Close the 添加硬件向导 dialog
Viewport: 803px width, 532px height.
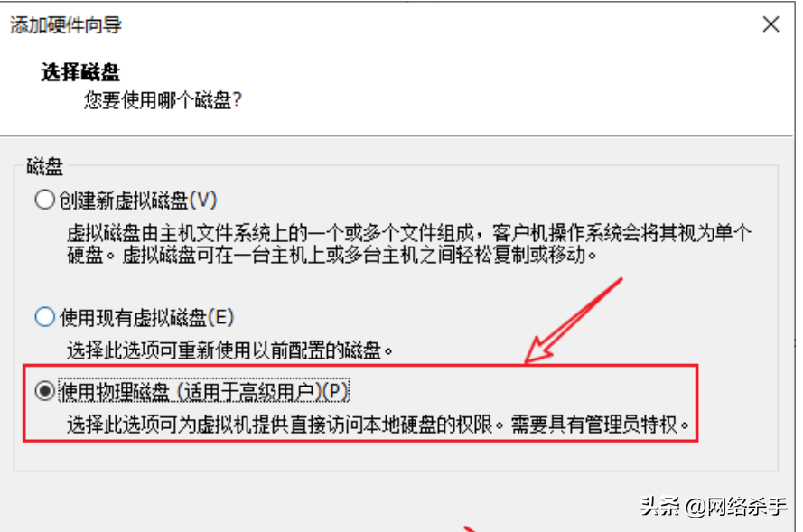coord(770,24)
